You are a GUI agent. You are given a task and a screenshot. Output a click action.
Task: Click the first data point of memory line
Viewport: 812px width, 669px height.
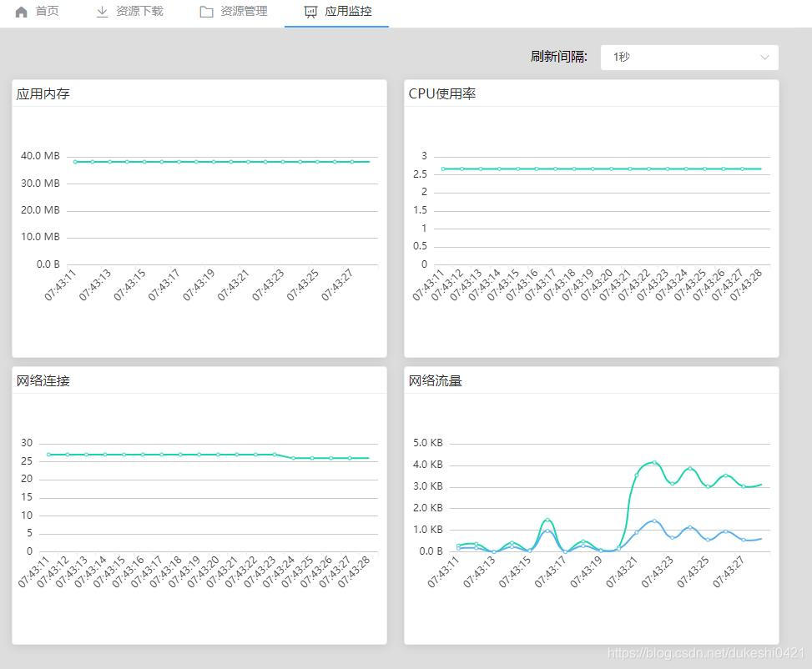point(76,162)
